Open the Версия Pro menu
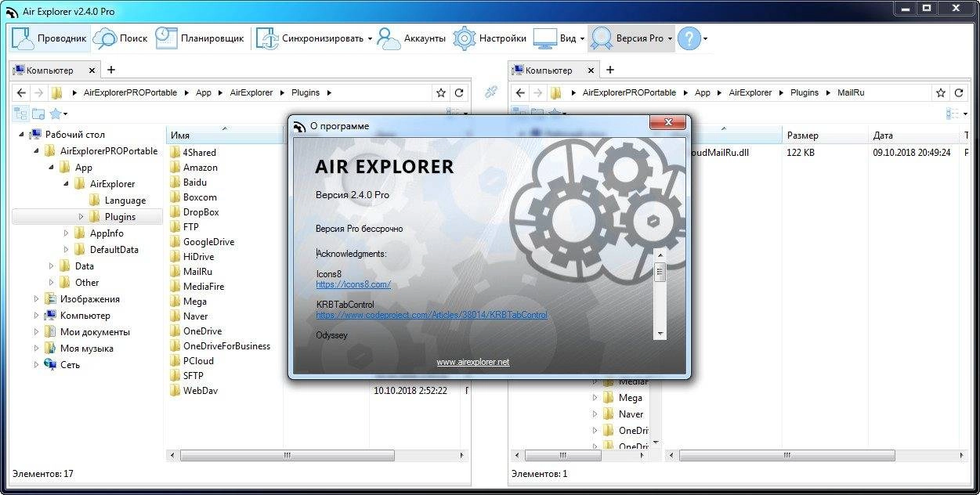Image resolution: width=980 pixels, height=495 pixels. tap(627, 38)
